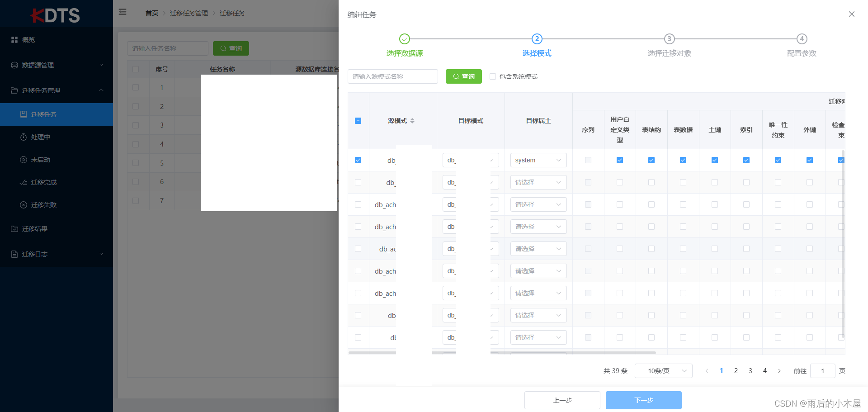Screen dimensions: 868x412
Task: Expand 迁移日志 sidebar menu
Action: 57,254
